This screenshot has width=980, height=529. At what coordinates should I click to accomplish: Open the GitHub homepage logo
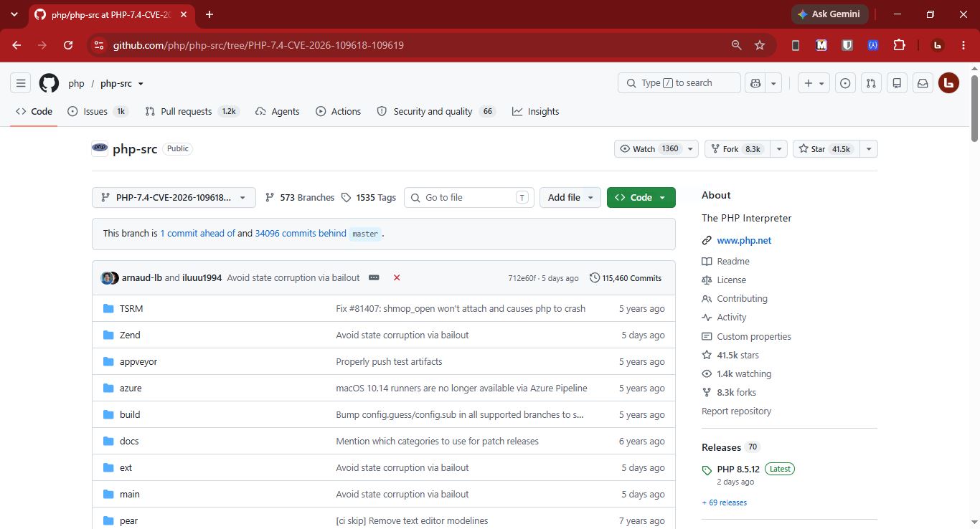(x=49, y=83)
